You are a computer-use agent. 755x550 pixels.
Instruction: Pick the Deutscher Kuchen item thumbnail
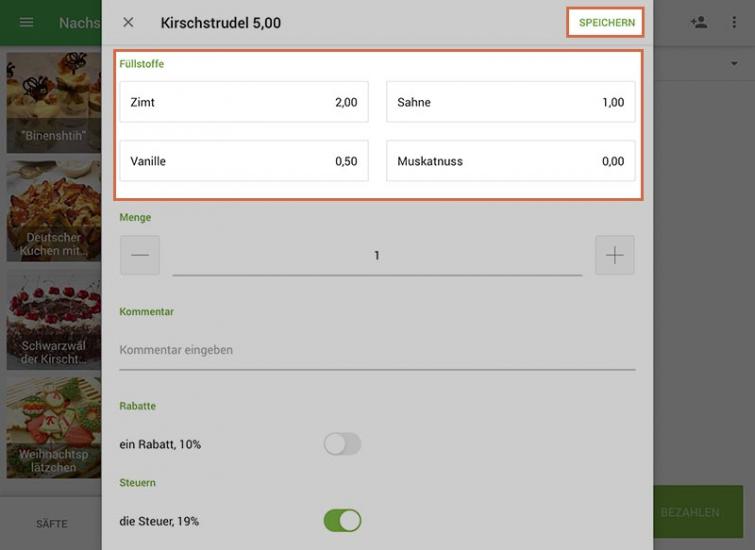[x=54, y=212]
